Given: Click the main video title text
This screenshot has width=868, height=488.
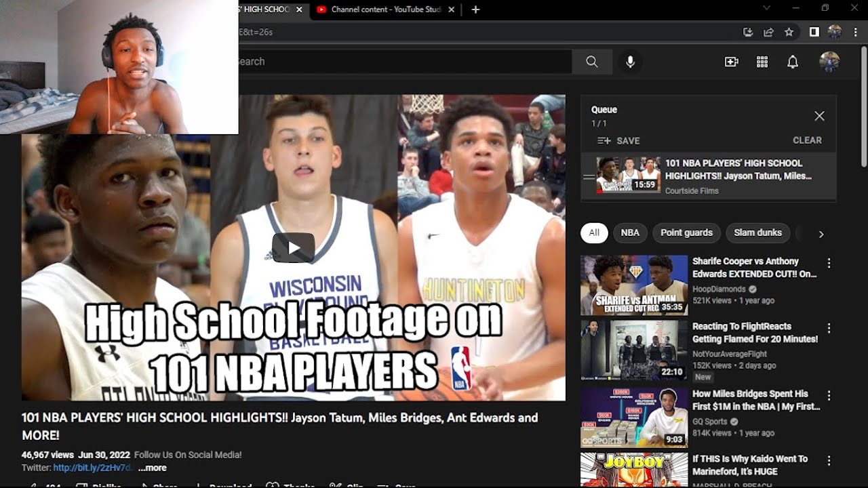Looking at the screenshot, I should 279,426.
